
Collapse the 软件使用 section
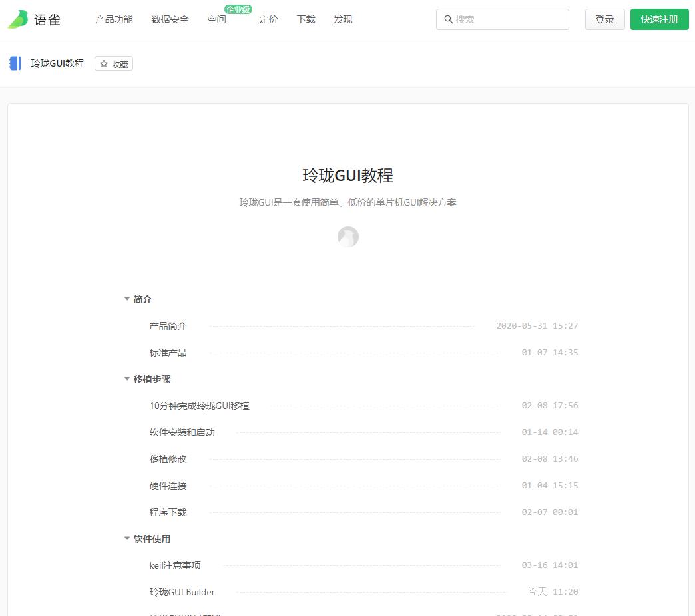(x=126, y=539)
